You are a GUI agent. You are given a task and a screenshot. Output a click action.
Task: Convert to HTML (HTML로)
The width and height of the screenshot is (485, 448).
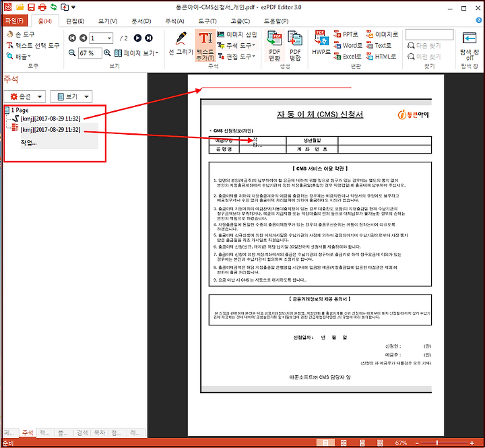coord(381,57)
